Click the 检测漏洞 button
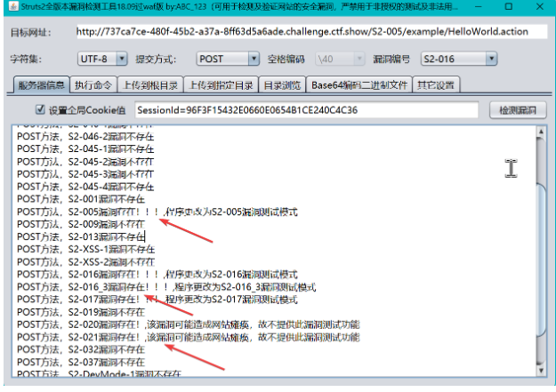The width and height of the screenshot is (556, 392). pos(518,110)
